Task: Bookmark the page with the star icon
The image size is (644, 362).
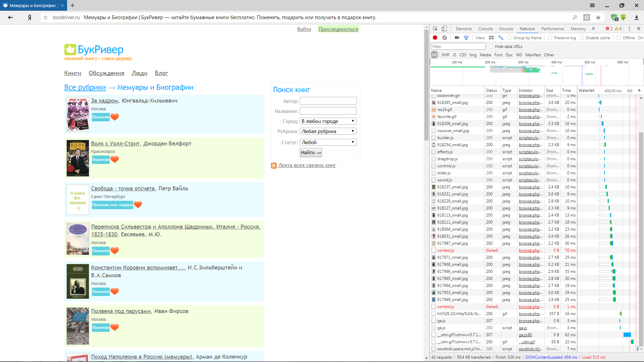Action: click(x=598, y=17)
